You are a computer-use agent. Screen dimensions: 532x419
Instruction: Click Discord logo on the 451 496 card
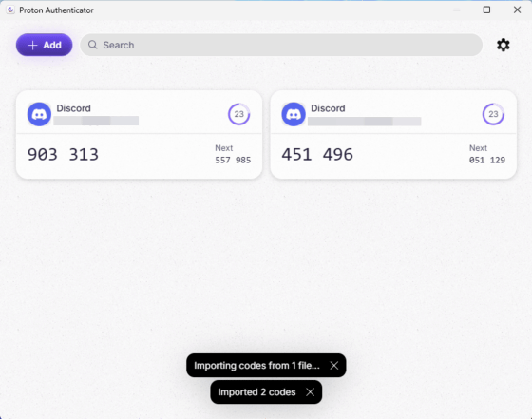tap(294, 114)
